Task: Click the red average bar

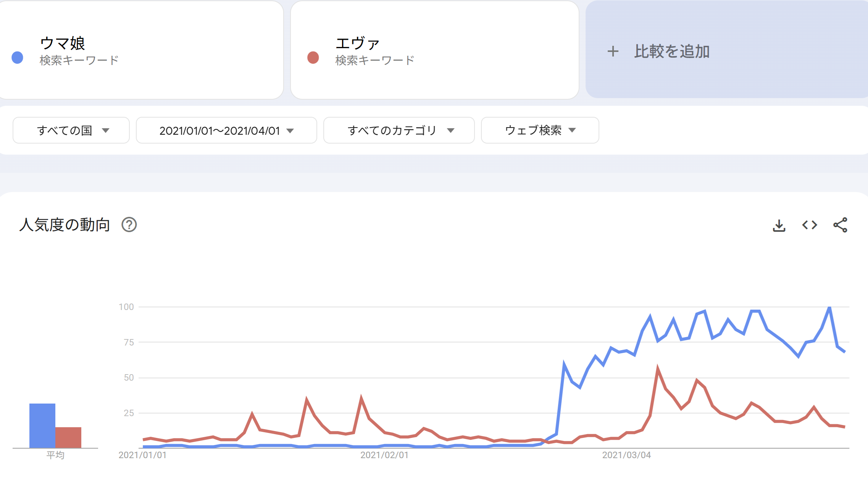Action: (x=68, y=438)
